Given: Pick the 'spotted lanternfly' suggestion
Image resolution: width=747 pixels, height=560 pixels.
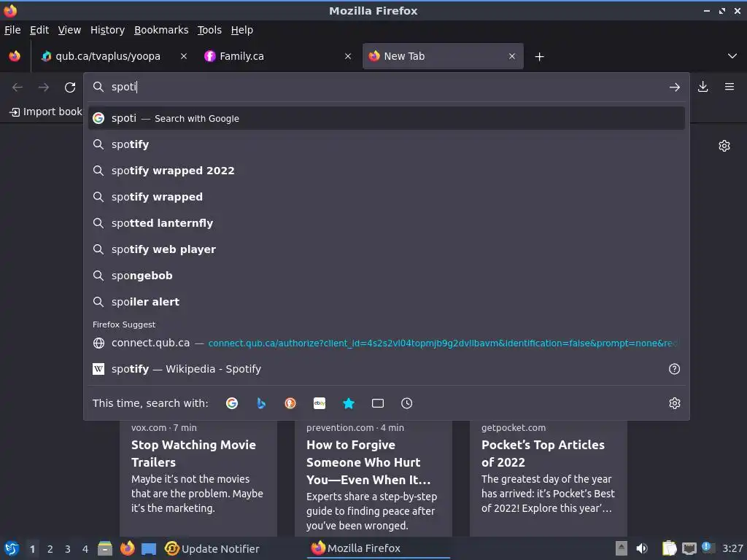Looking at the screenshot, I should click(x=387, y=223).
